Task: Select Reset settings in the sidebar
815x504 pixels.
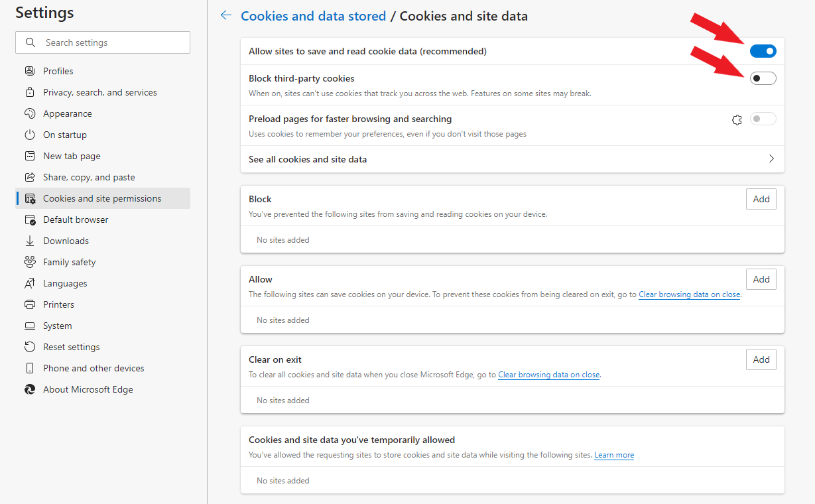Action: click(x=71, y=347)
